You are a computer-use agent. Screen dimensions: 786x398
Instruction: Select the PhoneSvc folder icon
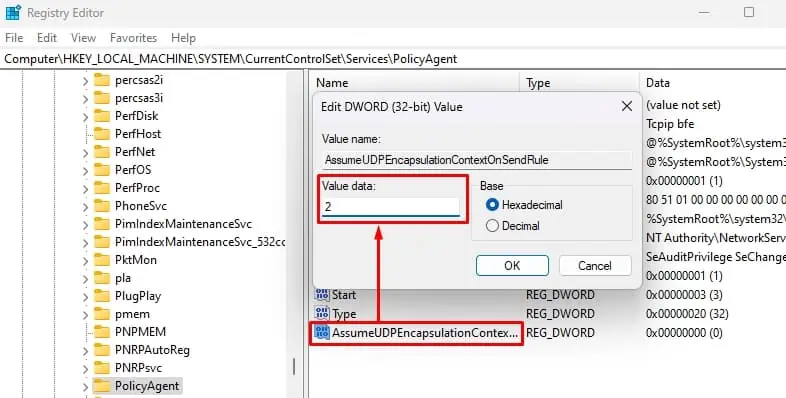(x=102, y=206)
